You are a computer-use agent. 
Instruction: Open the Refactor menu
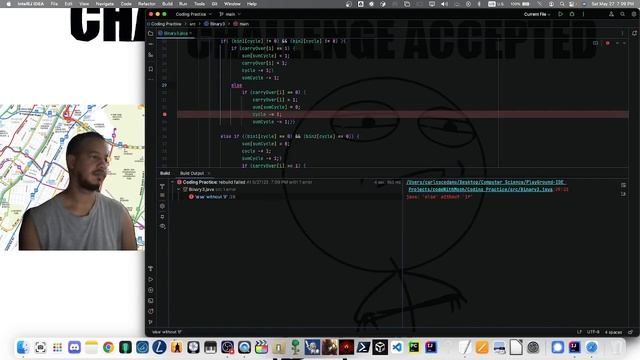pos(147,4)
